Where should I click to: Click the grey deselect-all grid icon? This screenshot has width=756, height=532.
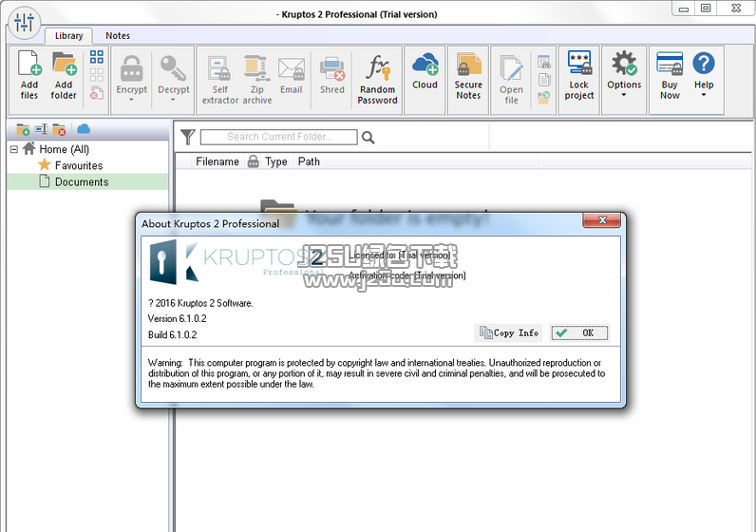click(97, 74)
